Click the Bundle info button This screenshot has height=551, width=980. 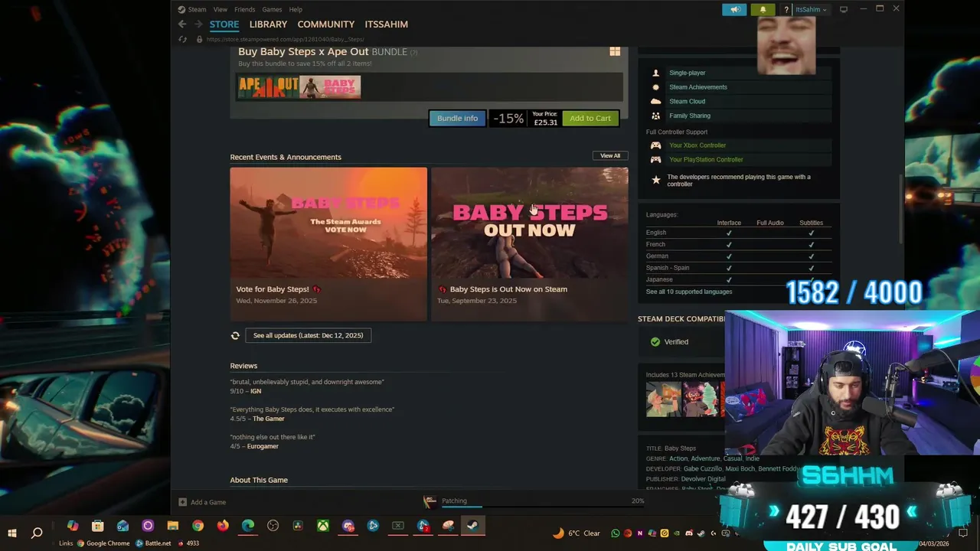[457, 118]
